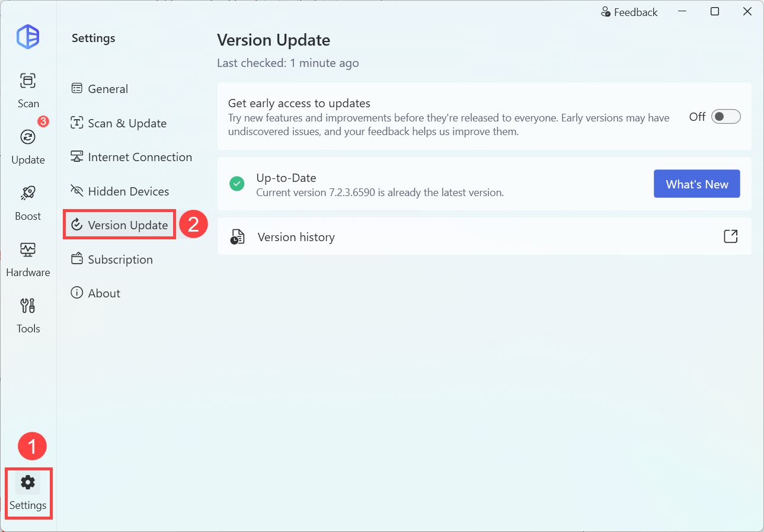
Task: Open the About page
Action: 96,293
